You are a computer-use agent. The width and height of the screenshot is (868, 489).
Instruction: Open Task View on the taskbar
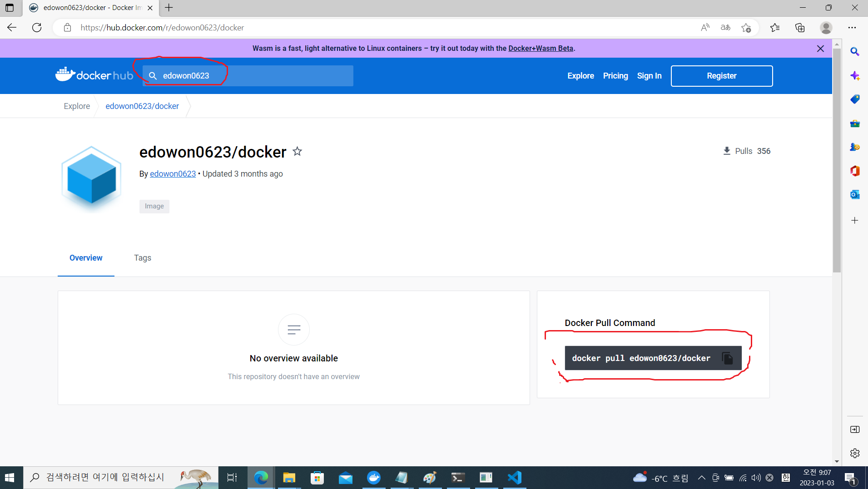tap(232, 477)
